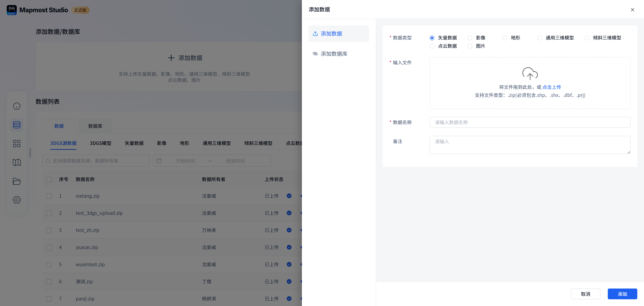Open the database stack sidebar icon
Screen dimensions: 644x306
pos(17,125)
